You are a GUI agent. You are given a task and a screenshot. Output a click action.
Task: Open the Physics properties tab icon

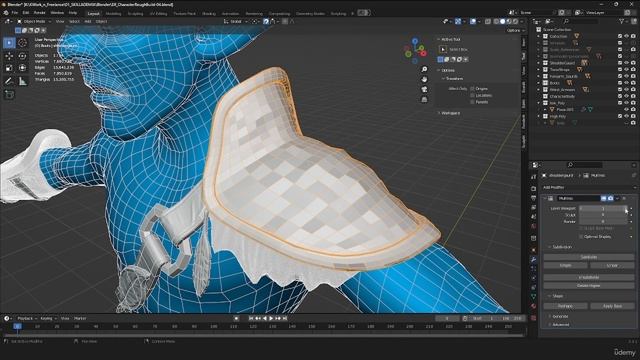tap(533, 278)
